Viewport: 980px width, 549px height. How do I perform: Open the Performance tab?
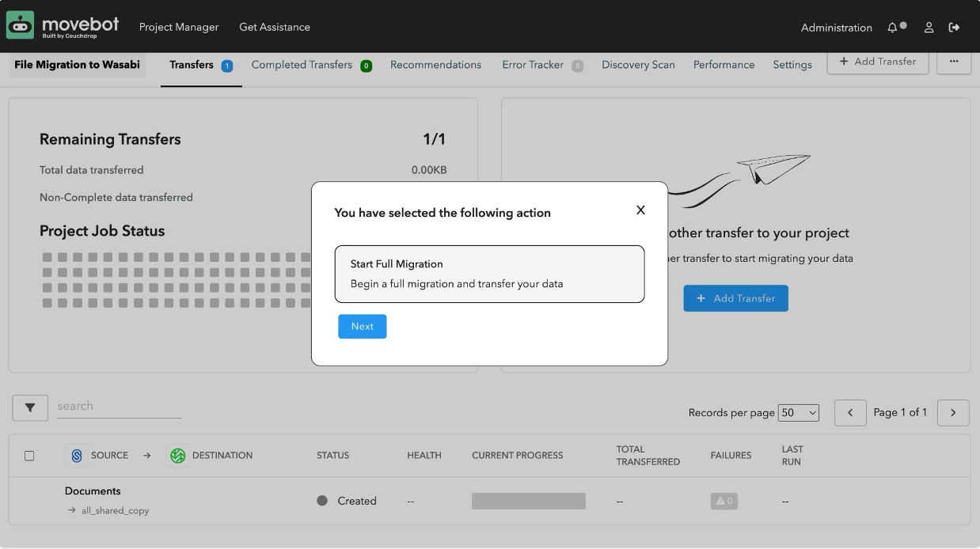[724, 65]
